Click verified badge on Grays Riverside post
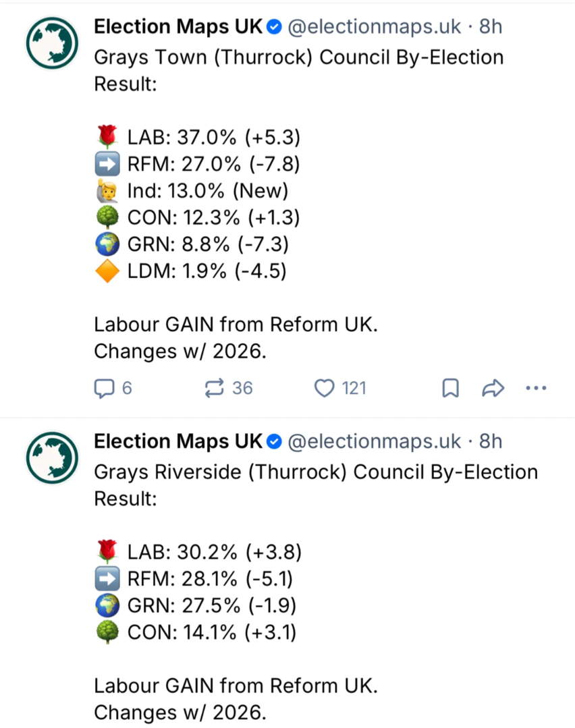This screenshot has width=575, height=728. (275, 441)
